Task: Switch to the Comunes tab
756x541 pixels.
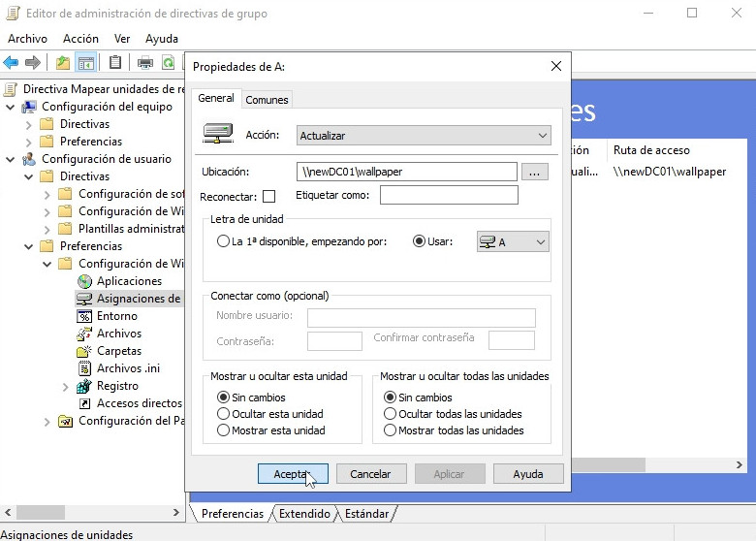Action: pos(267,100)
